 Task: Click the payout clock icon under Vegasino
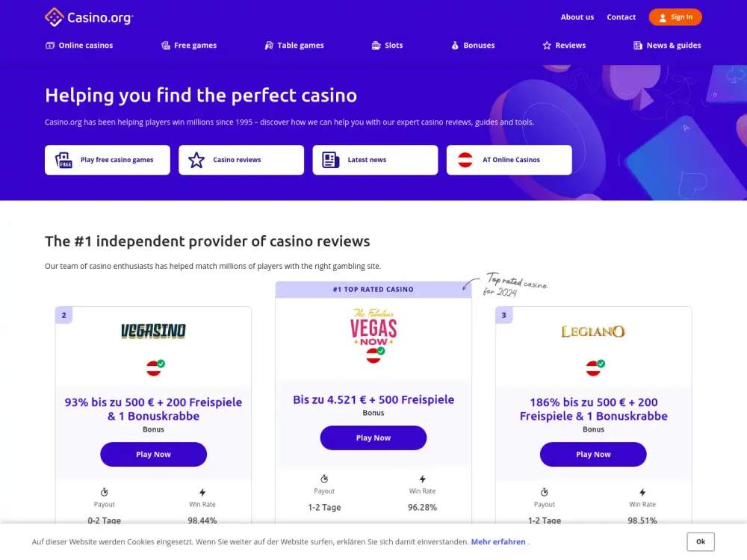pos(104,491)
